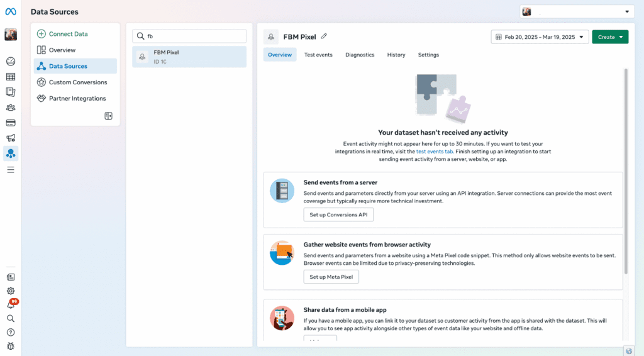Open the help question mark icon

[11, 332]
